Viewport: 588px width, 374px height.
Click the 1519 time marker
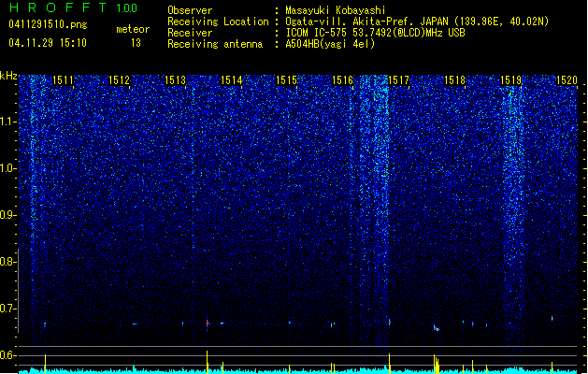click(x=510, y=80)
